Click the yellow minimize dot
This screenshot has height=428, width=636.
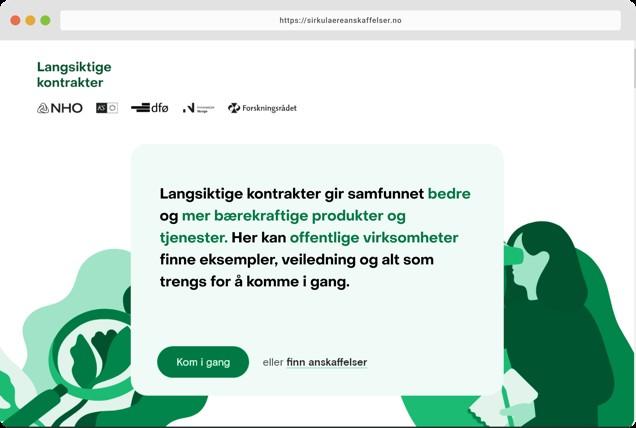[x=30, y=20]
